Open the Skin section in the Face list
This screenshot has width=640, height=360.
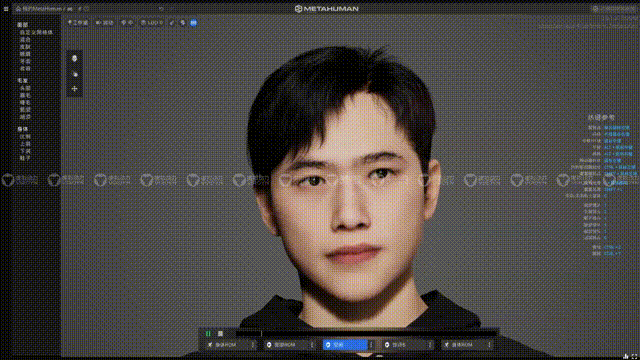point(25,47)
